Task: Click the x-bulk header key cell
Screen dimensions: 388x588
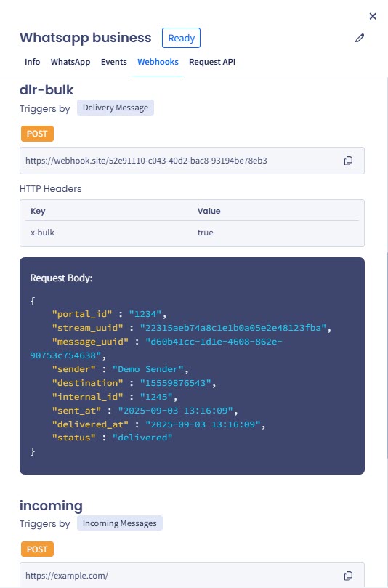Action: (42, 233)
